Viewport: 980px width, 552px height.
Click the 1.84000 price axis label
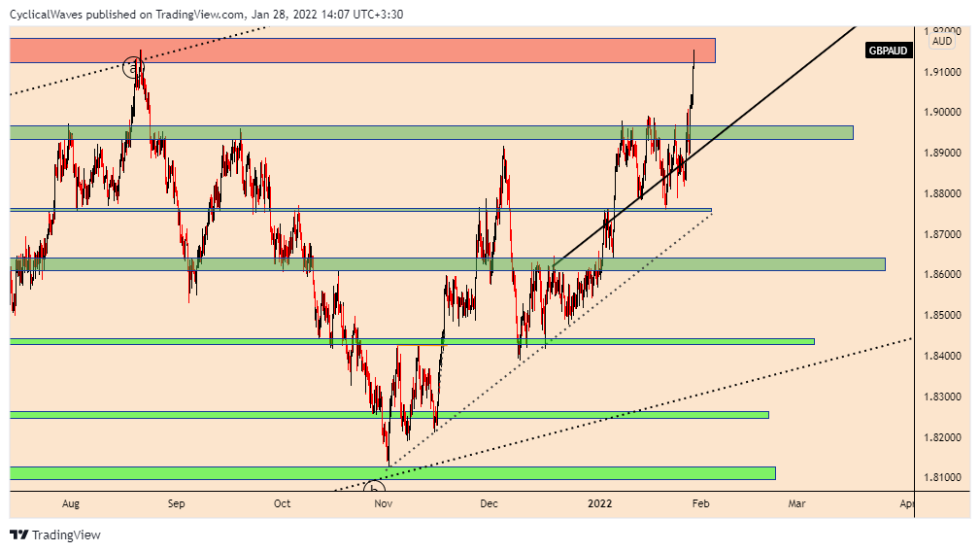[942, 357]
